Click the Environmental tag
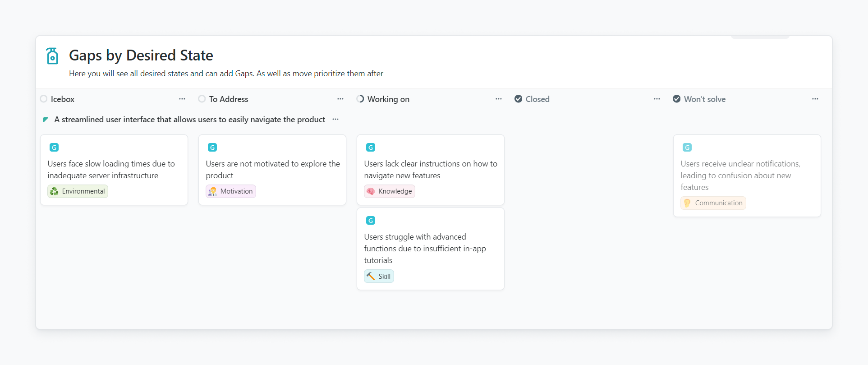 (x=78, y=191)
